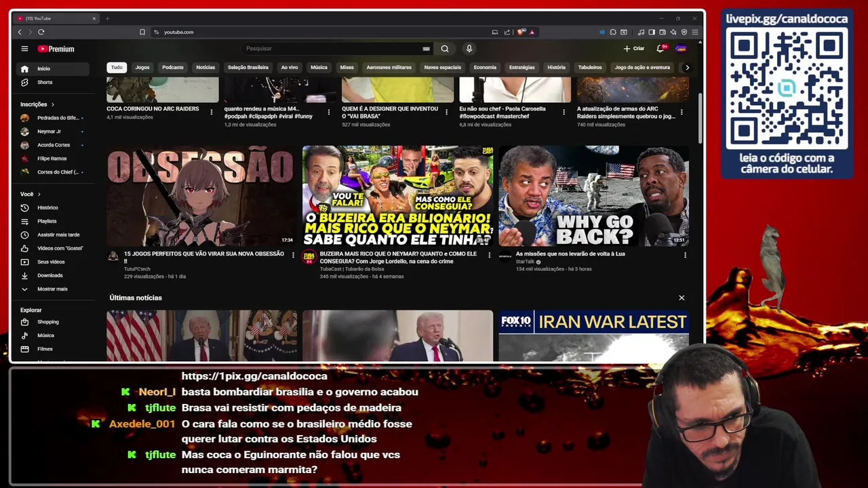Open the notifications bell
Screen dimensions: 868x488
660,49
